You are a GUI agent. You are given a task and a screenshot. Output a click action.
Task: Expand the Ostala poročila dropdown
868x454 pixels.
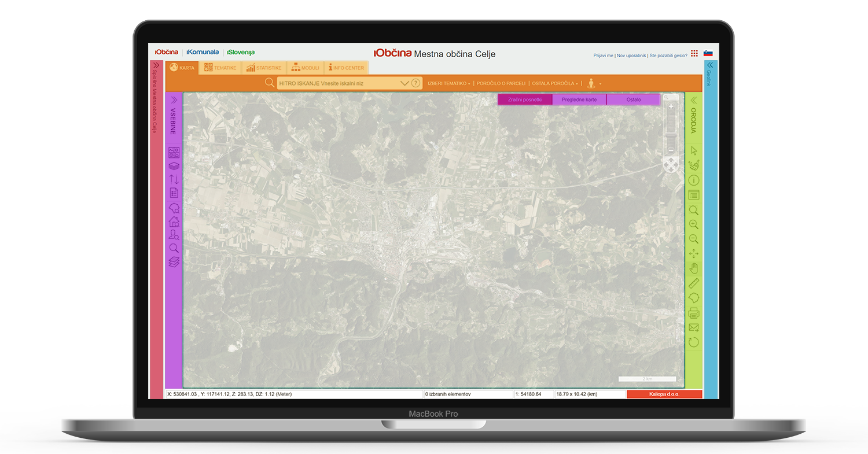(554, 83)
